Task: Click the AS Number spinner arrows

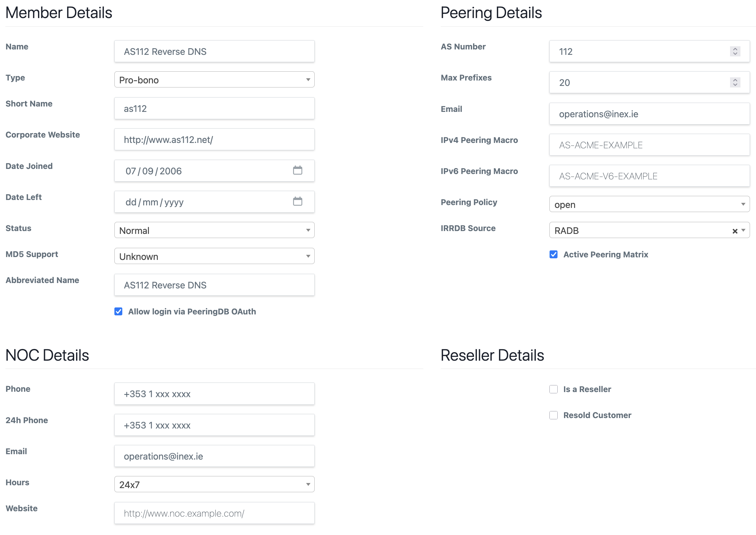Action: click(735, 51)
